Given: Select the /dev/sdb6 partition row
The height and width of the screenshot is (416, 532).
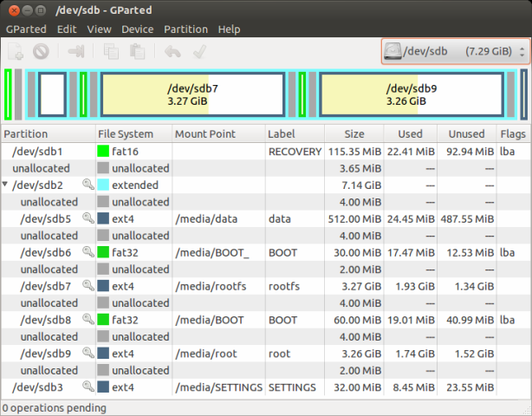Looking at the screenshot, I should [x=266, y=252].
